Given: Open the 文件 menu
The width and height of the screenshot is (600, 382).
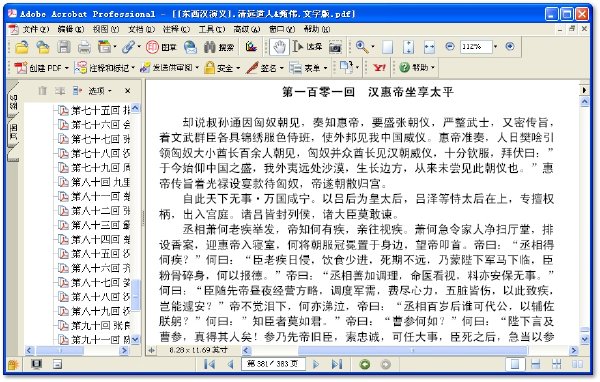Looking at the screenshot, I should pyautogui.click(x=35, y=29).
